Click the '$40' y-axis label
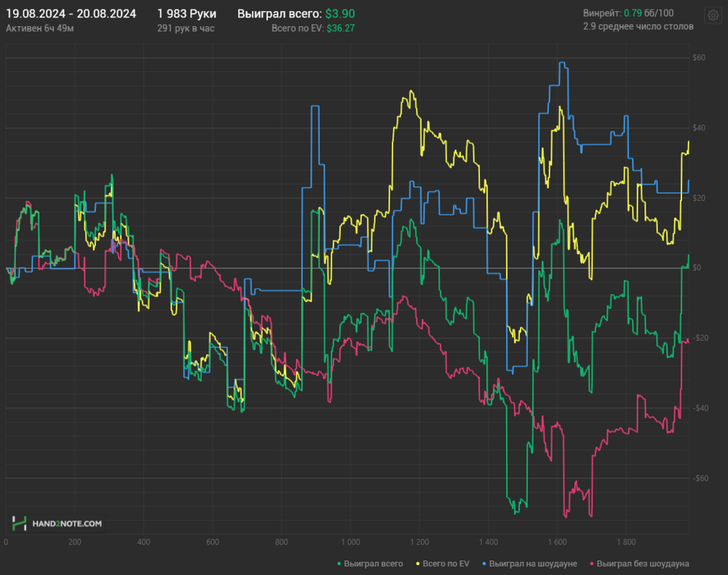Screen dimensions: 728x575 pos(699,127)
